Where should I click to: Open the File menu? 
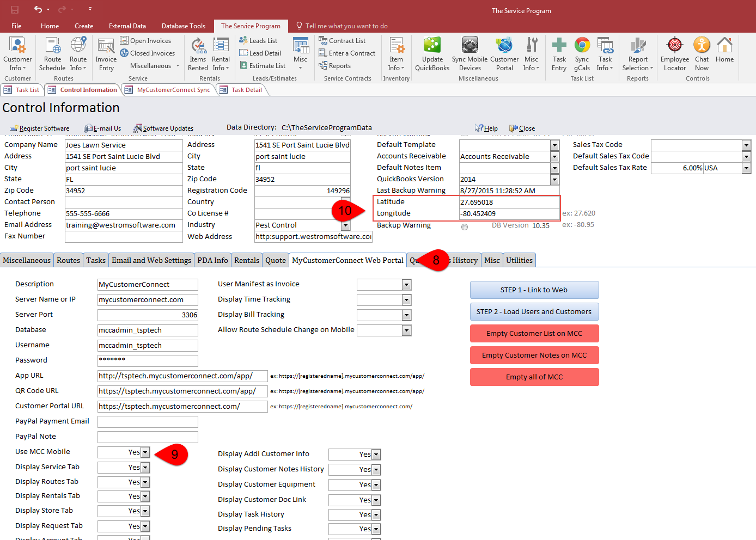point(16,26)
